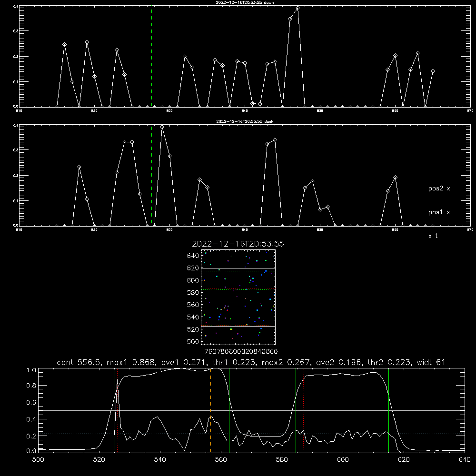
Task: Click the '0.6' y-axis label of the bottom plot
Action: 31,402
